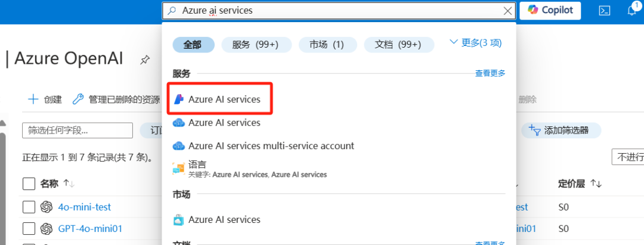Open the marketplace Azure AI services item
644x245 pixels.
pyautogui.click(x=224, y=219)
